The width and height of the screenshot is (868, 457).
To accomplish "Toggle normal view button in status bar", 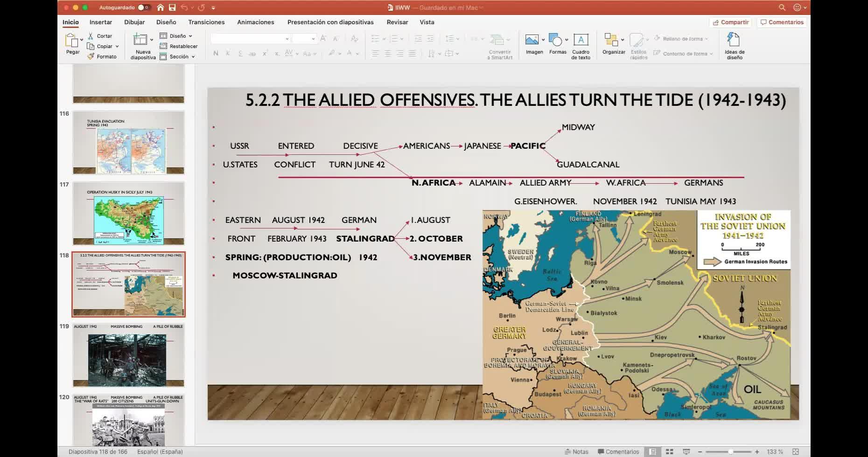I will [x=652, y=451].
